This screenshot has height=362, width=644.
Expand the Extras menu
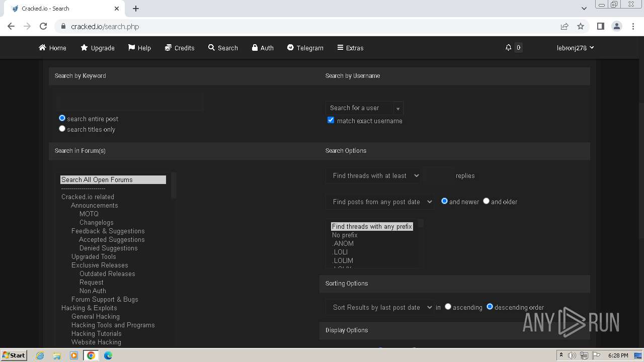[350, 48]
